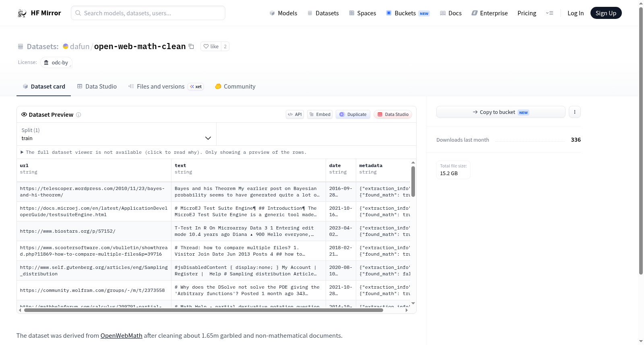Click the table scroll left arrow
The height and width of the screenshot is (345, 644).
20,310
